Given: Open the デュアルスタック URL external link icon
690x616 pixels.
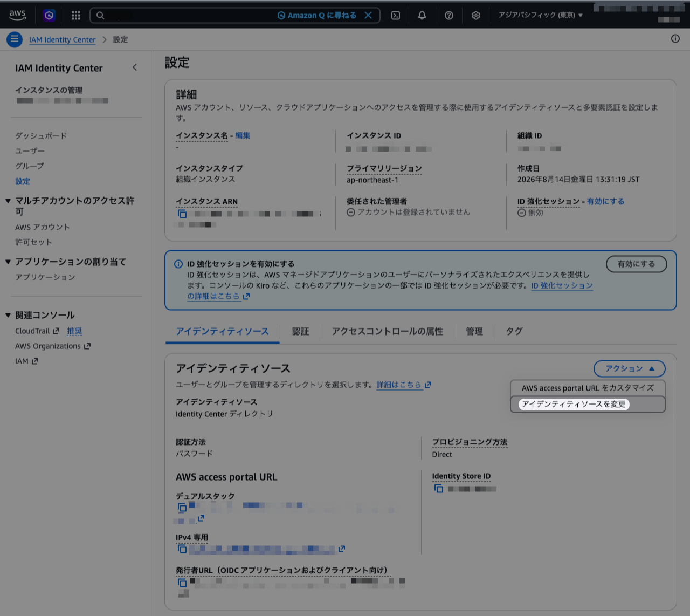Looking at the screenshot, I should pyautogui.click(x=201, y=518).
